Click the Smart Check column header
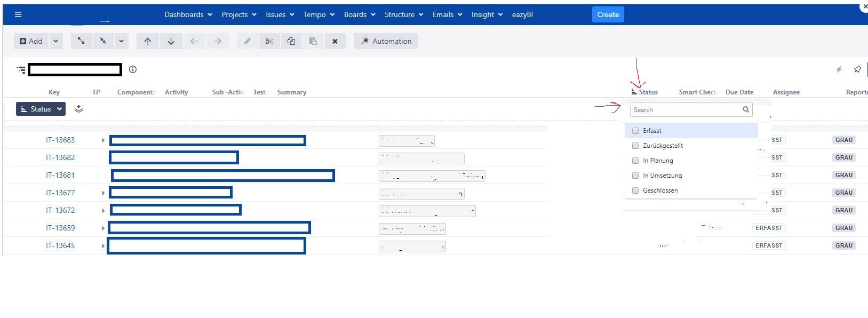Viewport: 868px width, 318px height. 697,92
